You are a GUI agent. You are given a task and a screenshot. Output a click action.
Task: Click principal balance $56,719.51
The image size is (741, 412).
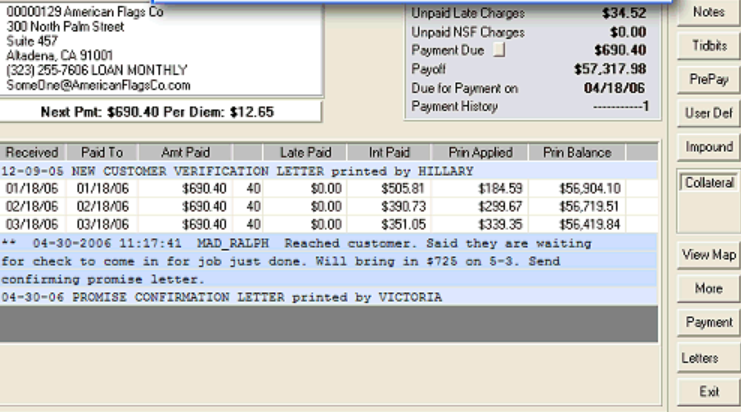click(589, 206)
